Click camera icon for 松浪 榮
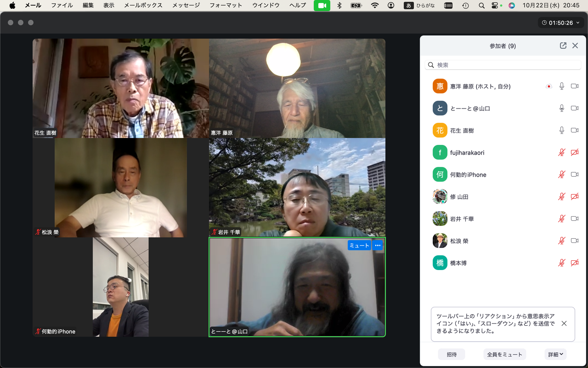This screenshot has height=368, width=588. click(575, 241)
